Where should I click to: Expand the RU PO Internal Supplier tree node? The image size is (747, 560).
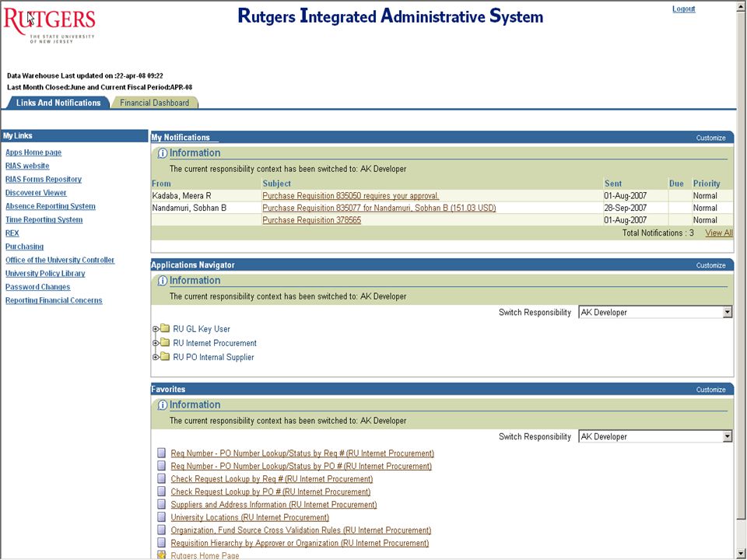156,357
